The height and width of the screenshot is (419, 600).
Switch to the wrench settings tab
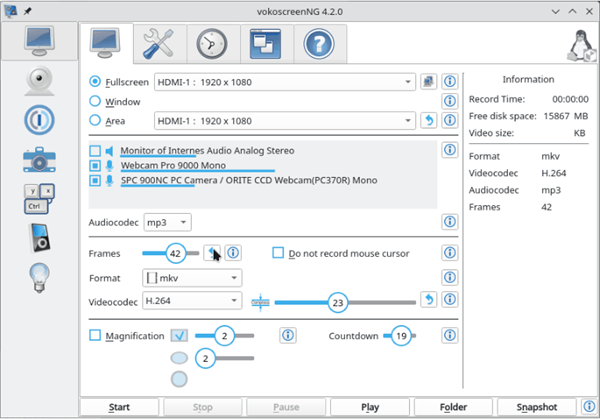[x=158, y=43]
